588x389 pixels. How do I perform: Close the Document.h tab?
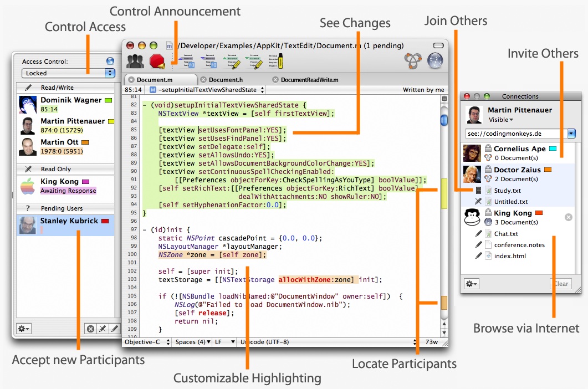203,80
